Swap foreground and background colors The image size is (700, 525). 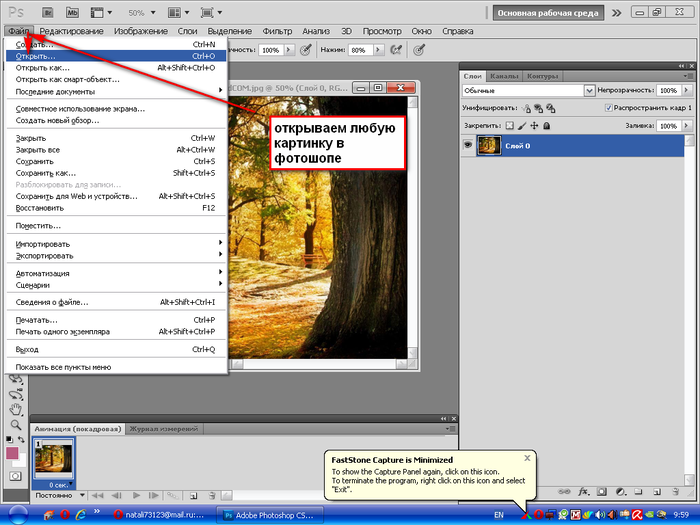[21, 440]
